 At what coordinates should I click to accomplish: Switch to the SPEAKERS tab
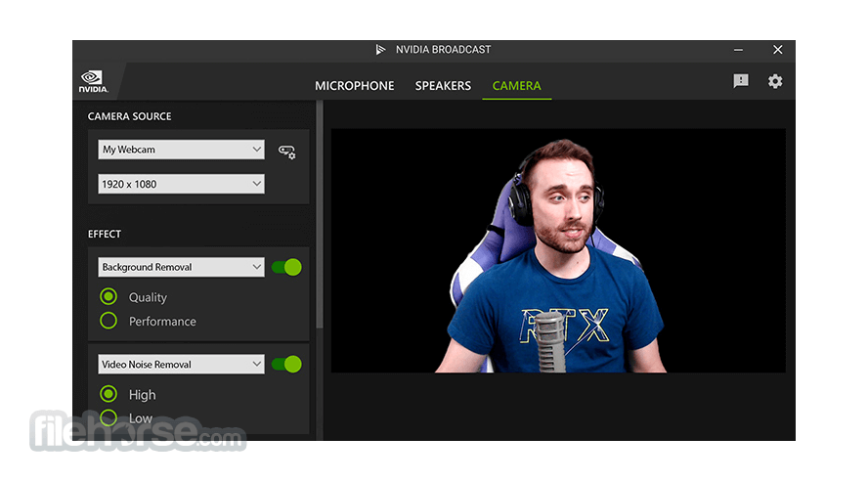pyautogui.click(x=443, y=86)
